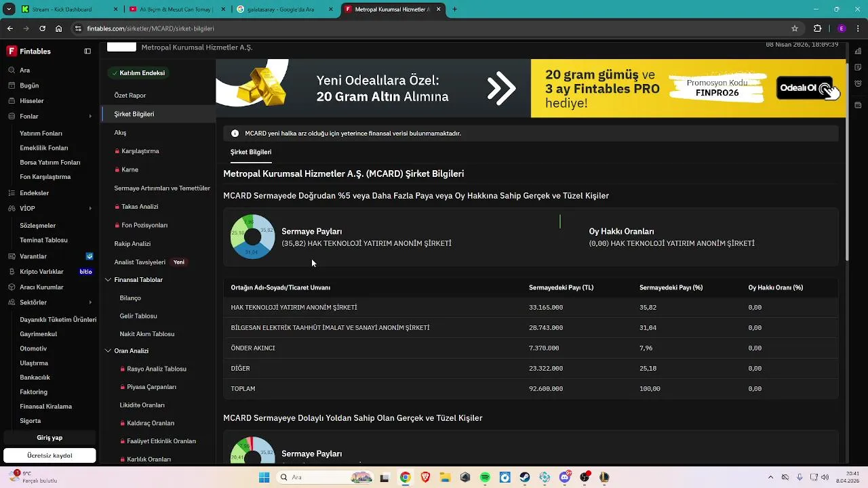This screenshot has height=488, width=868.
Task: Open Akış menu item
Action: (120, 133)
